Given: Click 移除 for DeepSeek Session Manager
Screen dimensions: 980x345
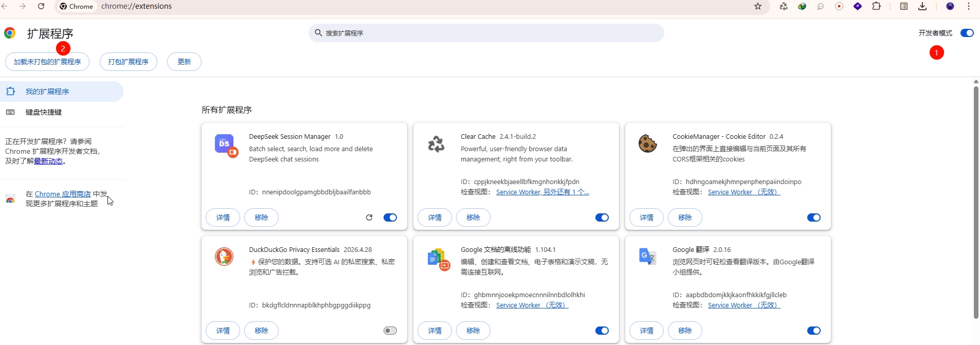Looking at the screenshot, I should [x=261, y=217].
